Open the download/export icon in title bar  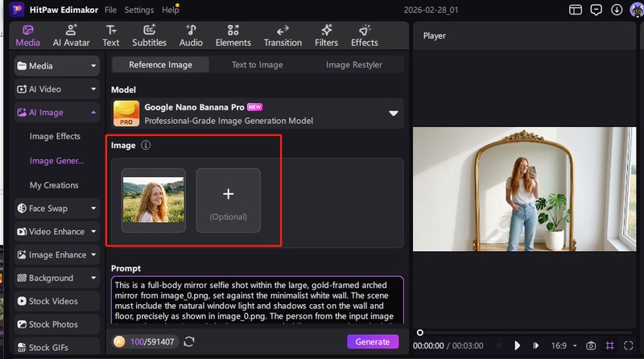(x=616, y=10)
